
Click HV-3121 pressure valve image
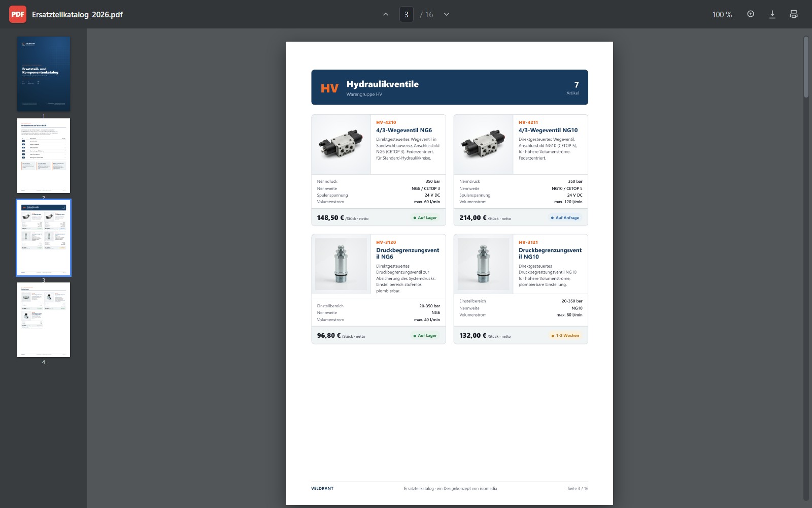click(483, 264)
